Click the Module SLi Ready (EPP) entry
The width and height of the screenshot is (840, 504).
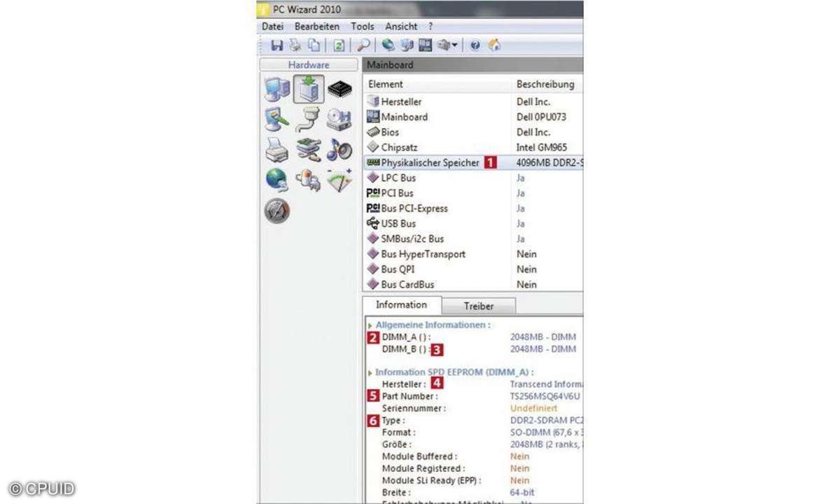pos(432,481)
